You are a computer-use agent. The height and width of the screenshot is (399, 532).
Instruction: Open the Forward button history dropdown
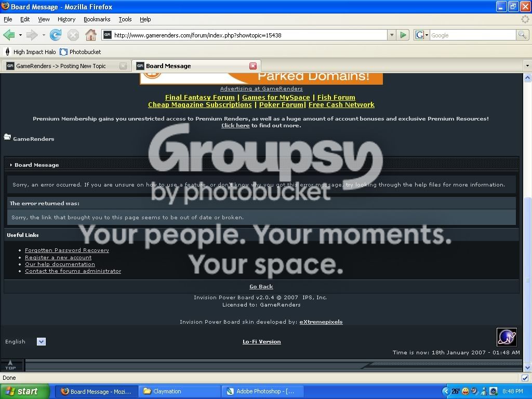tap(44, 35)
